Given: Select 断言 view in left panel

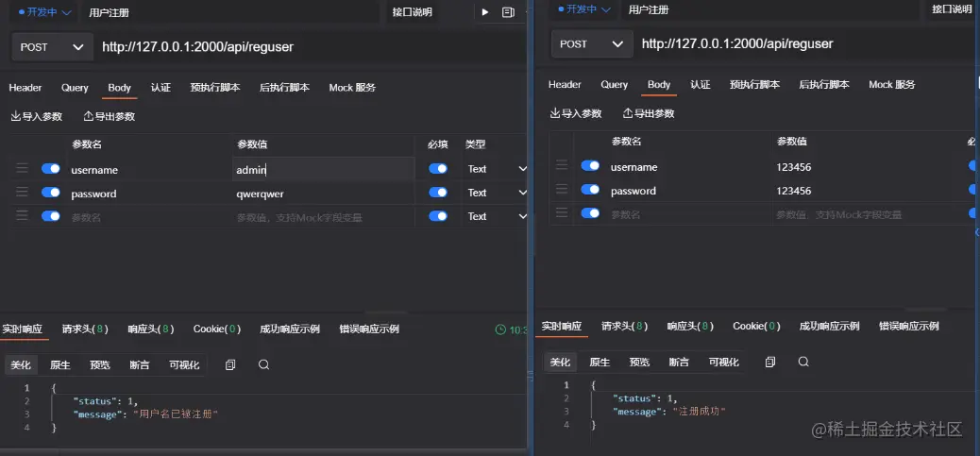Looking at the screenshot, I should coord(140,364).
